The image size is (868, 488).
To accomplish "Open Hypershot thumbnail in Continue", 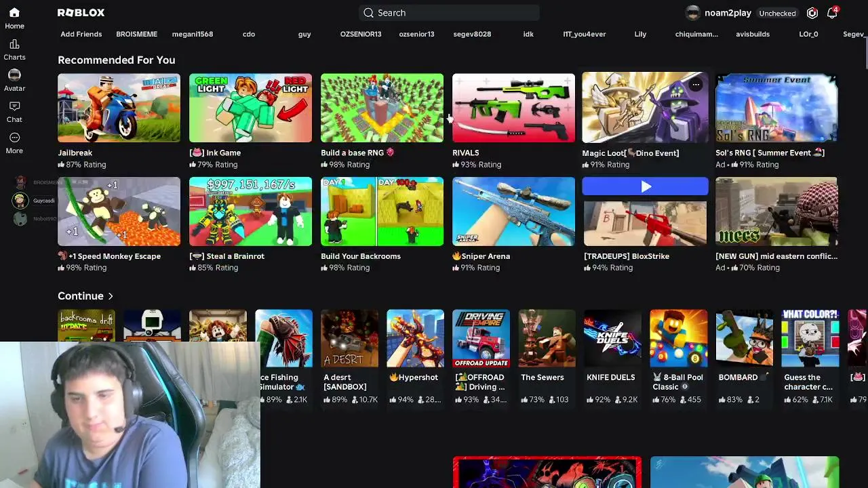I will [x=415, y=338].
